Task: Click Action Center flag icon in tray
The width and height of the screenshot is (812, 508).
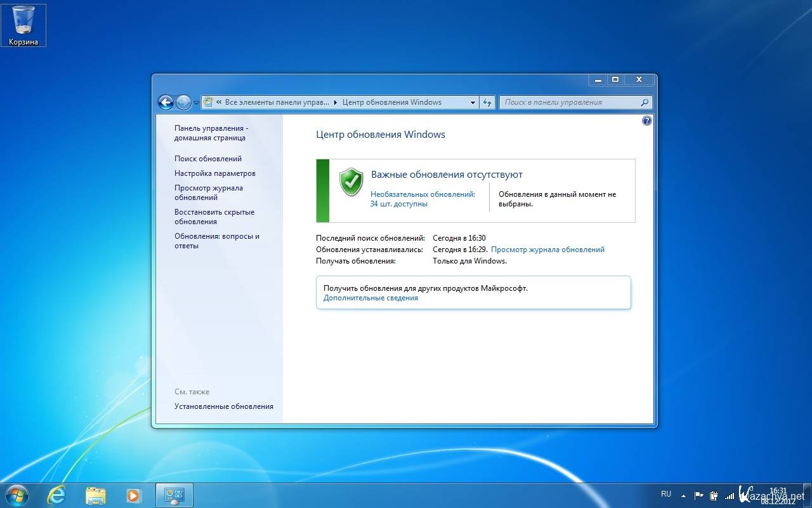Action: (x=698, y=495)
